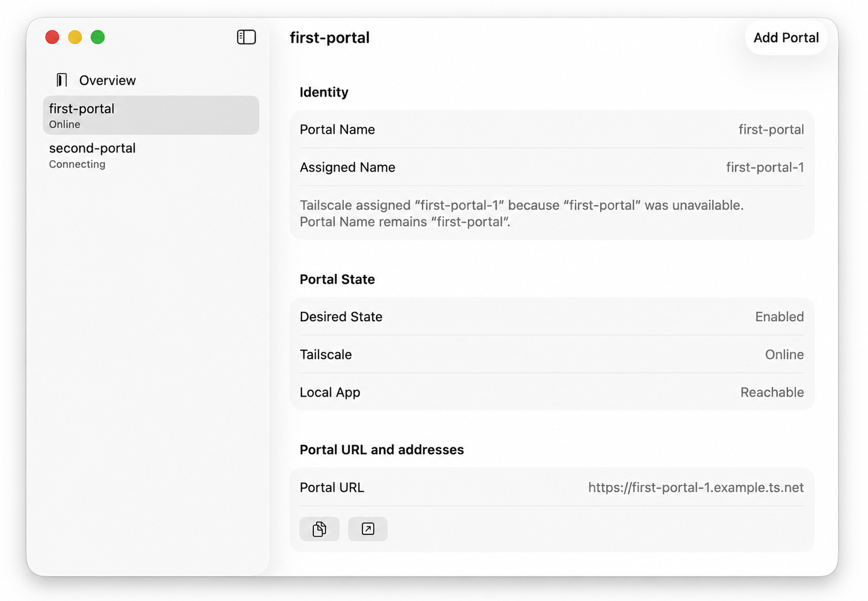The height and width of the screenshot is (601, 868).
Task: Select second-portal in the sidebar
Action: (151, 155)
